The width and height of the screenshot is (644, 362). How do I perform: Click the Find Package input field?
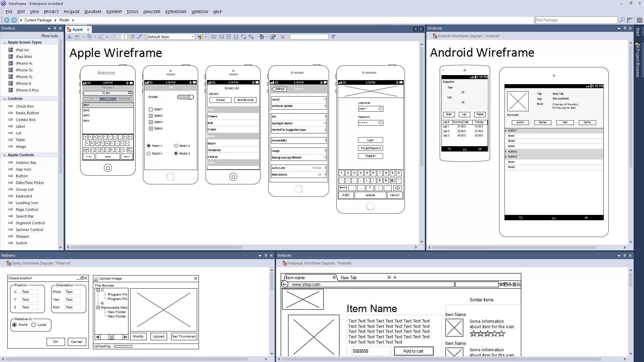[576, 20]
